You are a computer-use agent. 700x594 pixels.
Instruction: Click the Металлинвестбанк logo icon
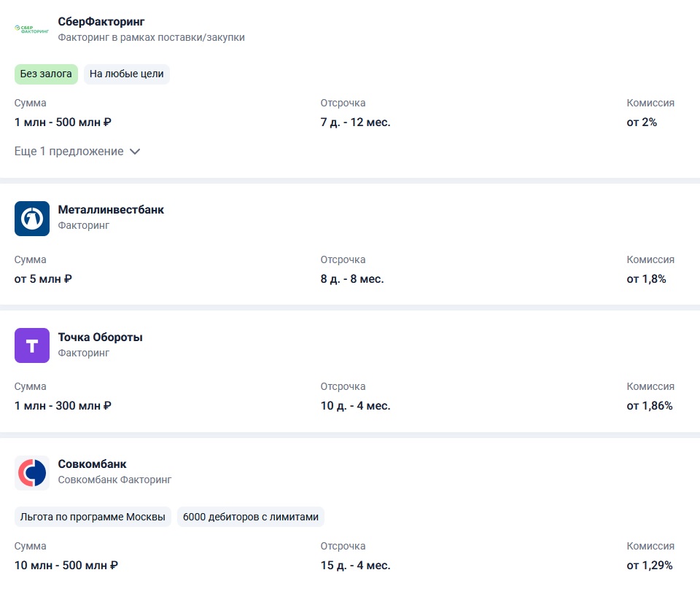pos(32,219)
